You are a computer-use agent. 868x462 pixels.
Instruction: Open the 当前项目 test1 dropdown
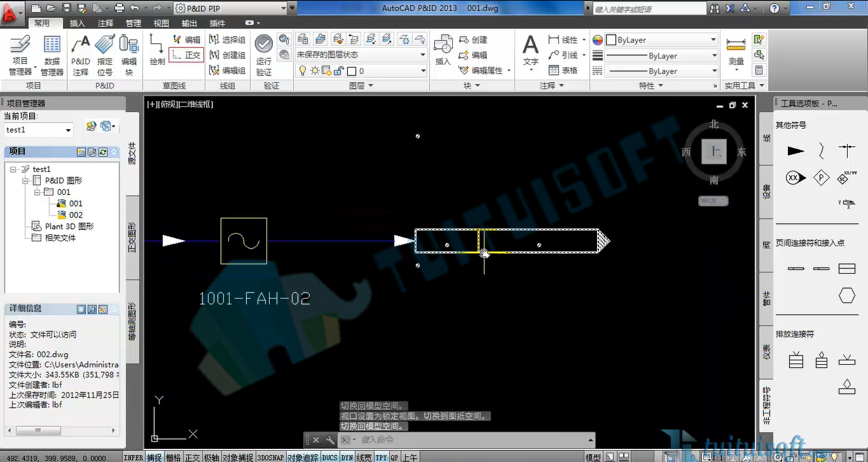(37, 130)
